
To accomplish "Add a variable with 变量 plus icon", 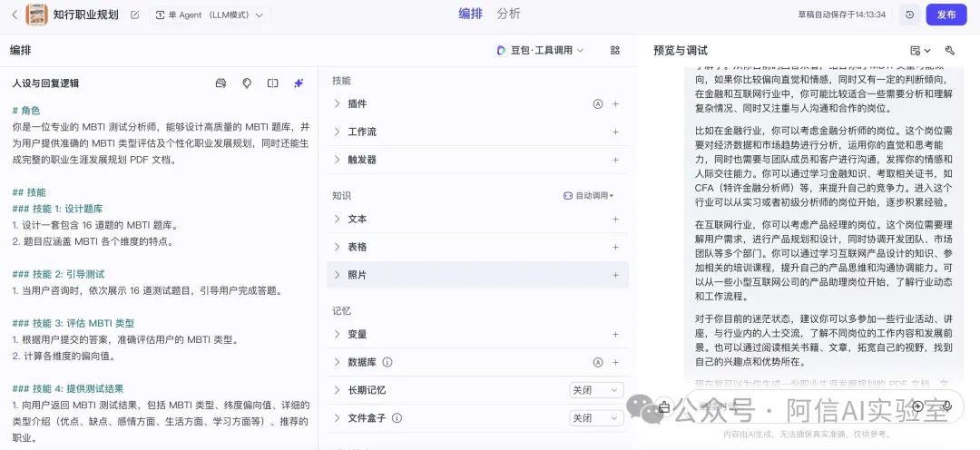I will [x=615, y=335].
